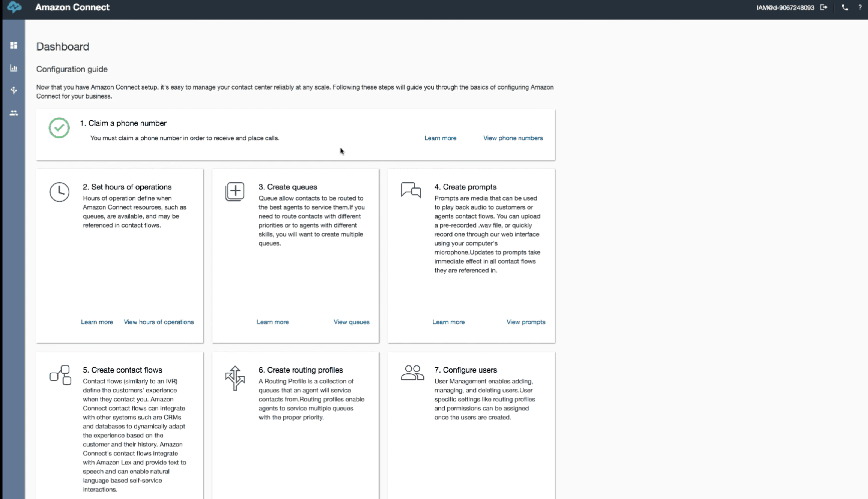Click the clock icon for hours of operations
Screen dimensions: 868x499
59,192
